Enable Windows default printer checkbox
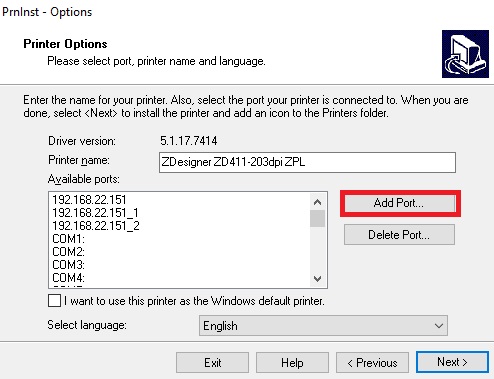Image resolution: width=494 pixels, height=379 pixels. click(55, 301)
